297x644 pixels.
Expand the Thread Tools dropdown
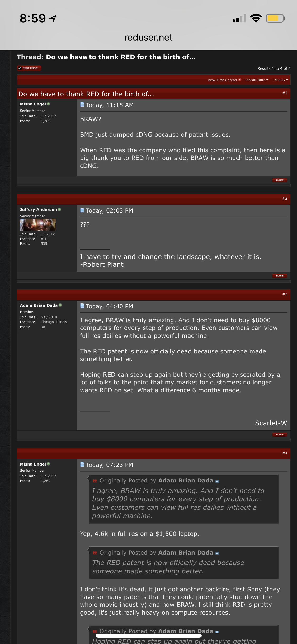coord(256,80)
